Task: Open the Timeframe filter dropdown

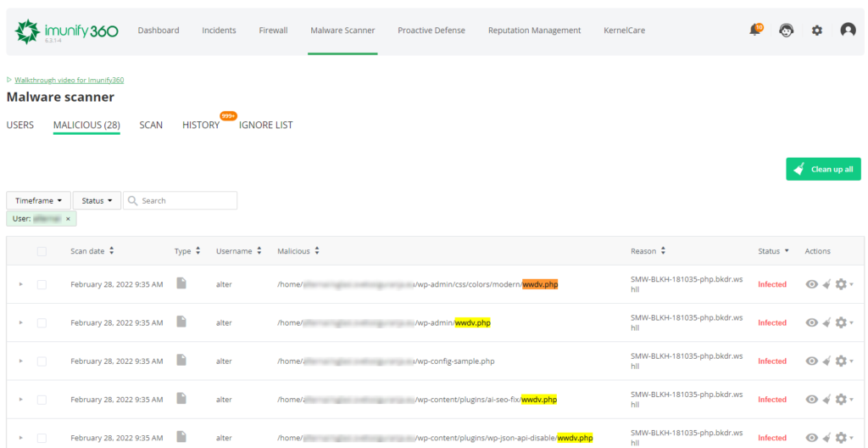Action: [39, 201]
